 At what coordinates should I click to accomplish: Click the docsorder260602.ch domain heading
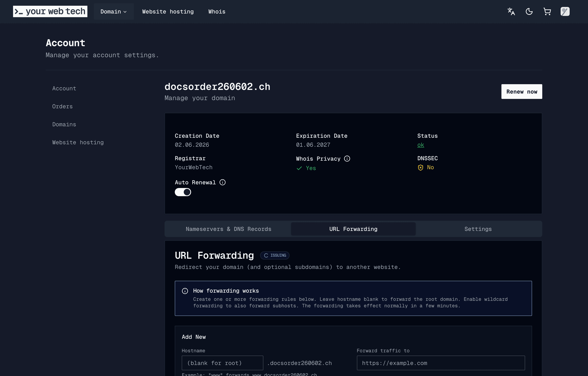tap(217, 87)
